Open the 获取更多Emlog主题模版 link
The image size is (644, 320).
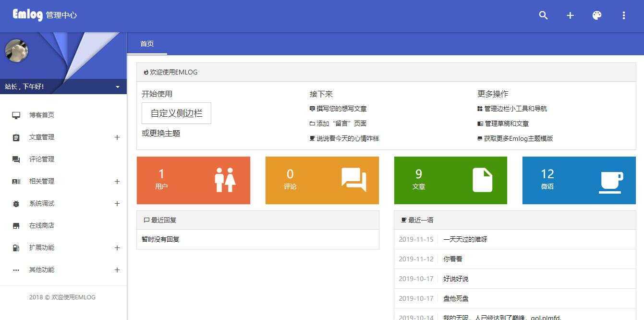[519, 138]
